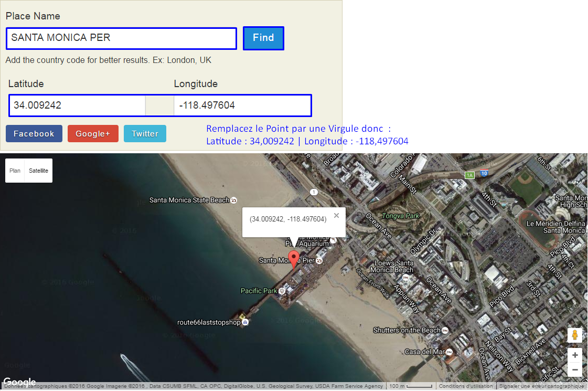Screen dimensions: 588x391
Task: Click the Loews Santa Monica Beach hotel icon
Action: (405, 278)
